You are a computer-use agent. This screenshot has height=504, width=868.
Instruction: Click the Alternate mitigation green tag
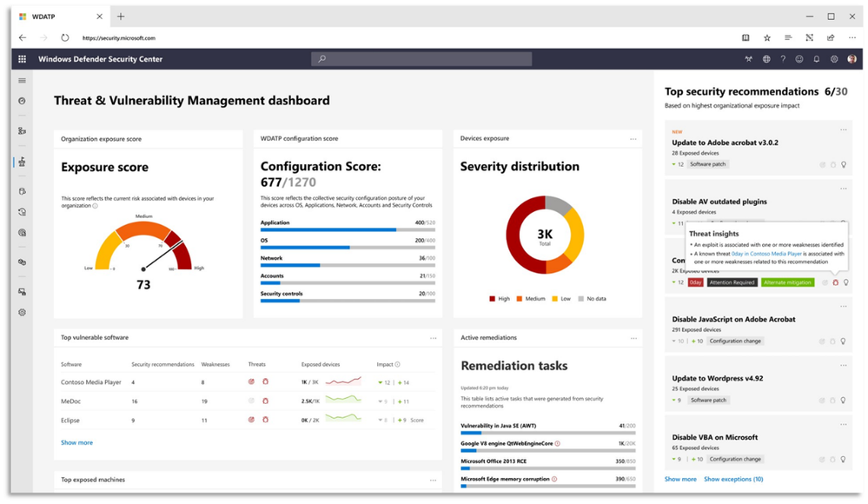pos(788,282)
